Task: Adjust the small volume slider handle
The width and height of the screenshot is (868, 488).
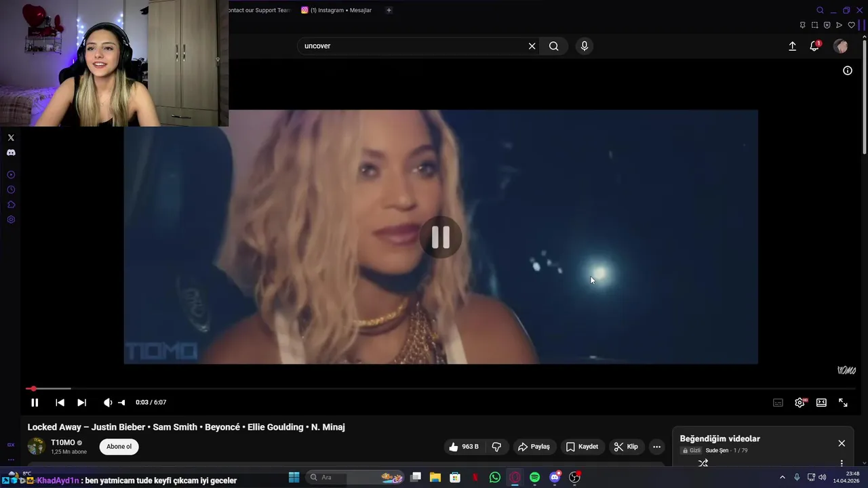Action: click(x=121, y=403)
